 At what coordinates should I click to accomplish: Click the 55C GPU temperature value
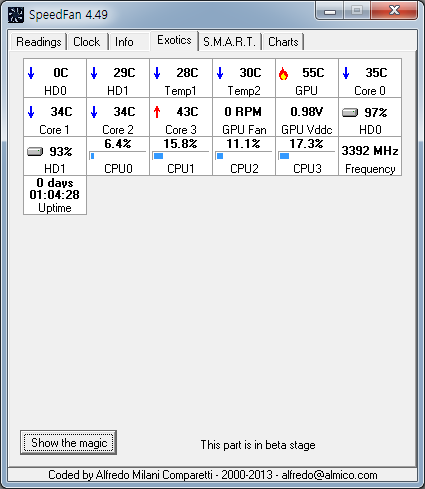click(x=313, y=73)
